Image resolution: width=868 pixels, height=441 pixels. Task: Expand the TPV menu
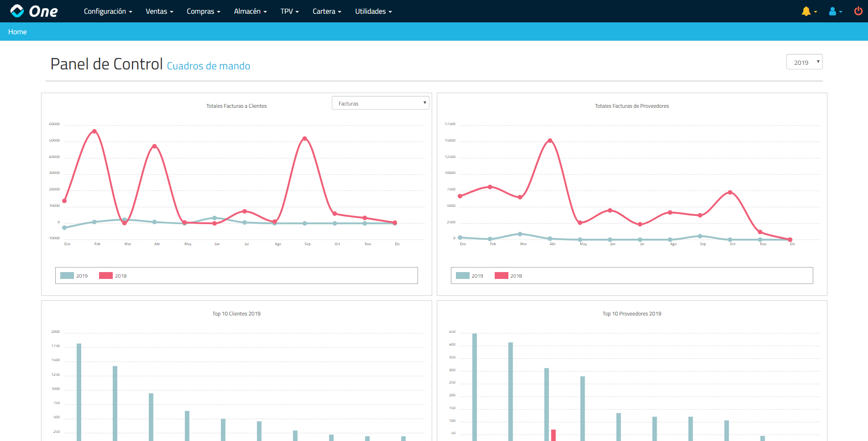point(289,11)
